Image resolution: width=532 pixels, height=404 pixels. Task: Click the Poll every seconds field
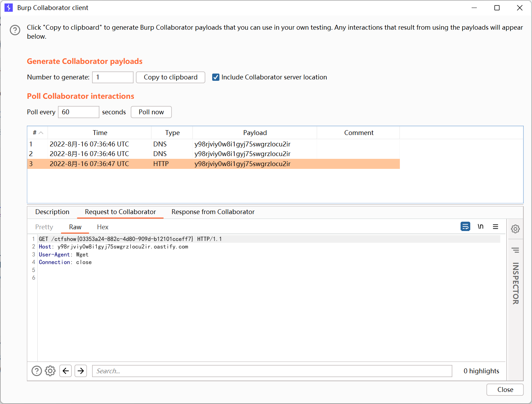(x=79, y=112)
